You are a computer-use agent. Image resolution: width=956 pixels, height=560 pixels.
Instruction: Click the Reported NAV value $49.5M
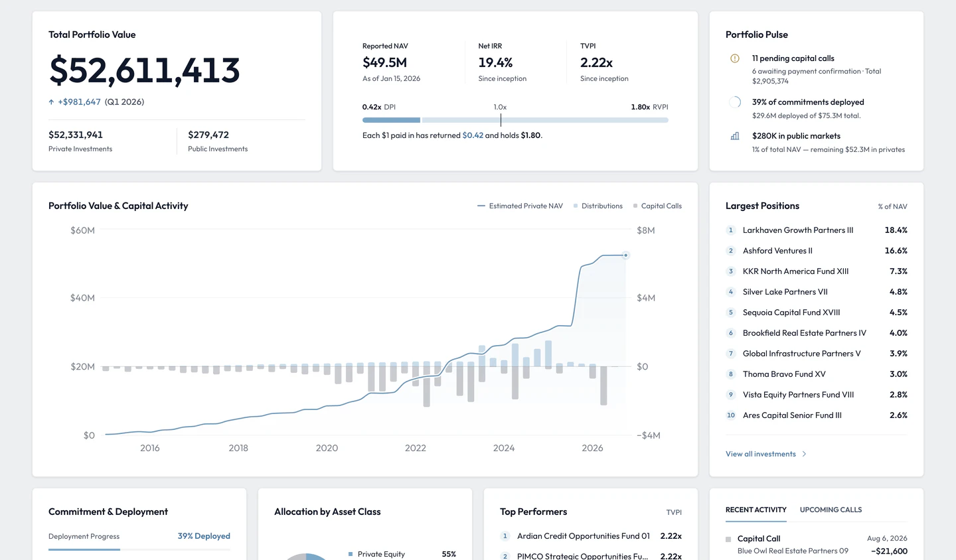point(384,62)
